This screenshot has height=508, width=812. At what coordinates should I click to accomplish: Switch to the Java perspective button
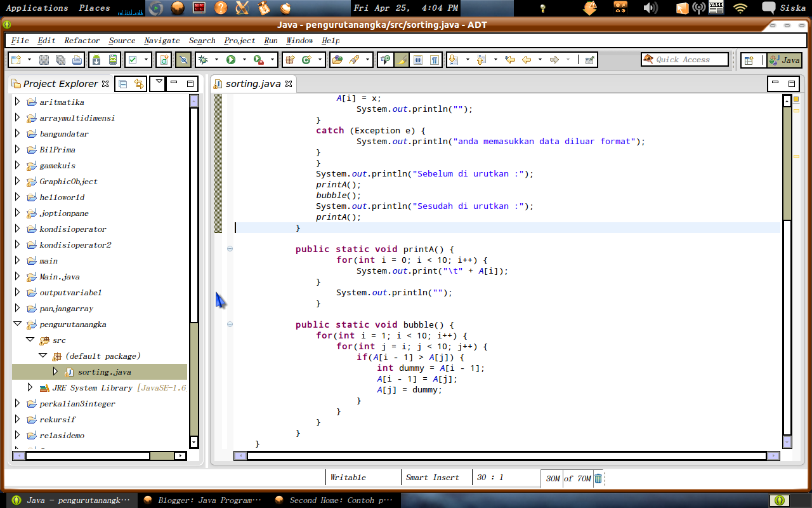click(784, 59)
